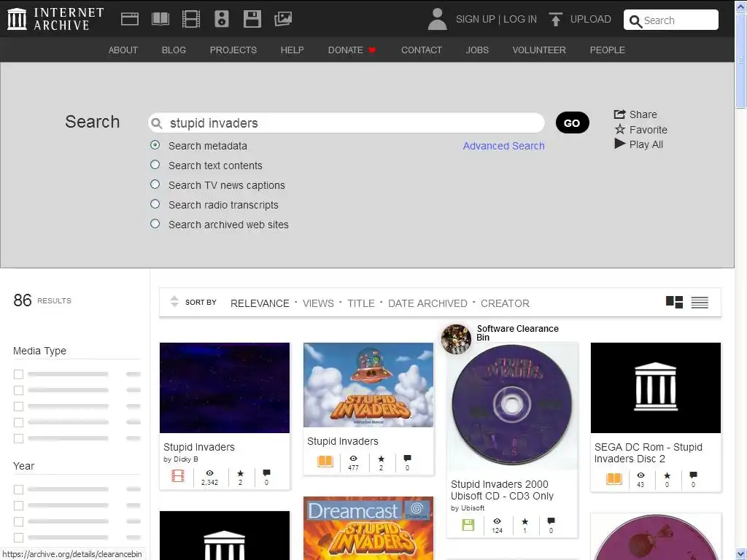This screenshot has width=747, height=560.
Task: Switch to tile grid view icon
Action: tap(674, 302)
